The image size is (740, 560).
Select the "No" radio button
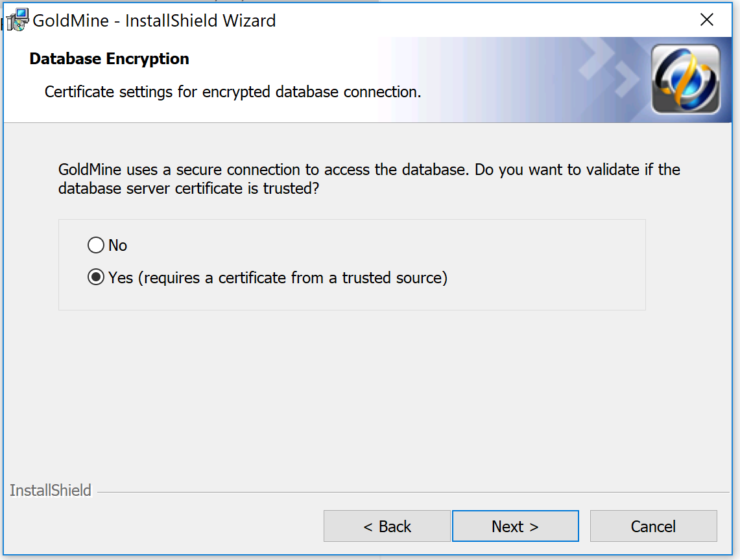(x=96, y=245)
